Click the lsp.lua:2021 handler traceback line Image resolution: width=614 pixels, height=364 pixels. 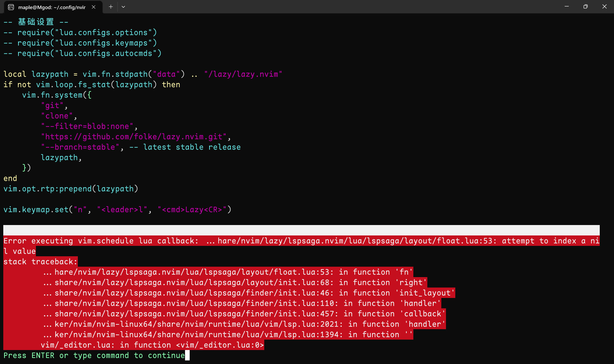coord(244,324)
